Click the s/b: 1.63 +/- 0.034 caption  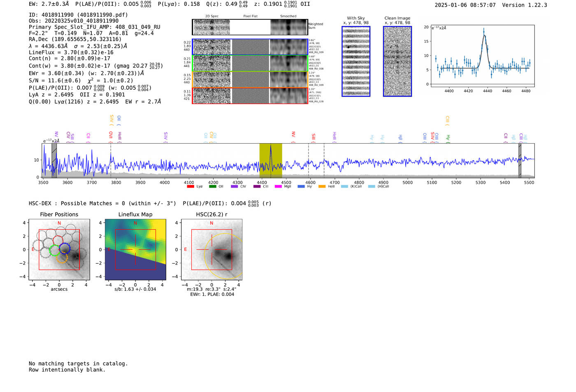[x=135, y=289]
